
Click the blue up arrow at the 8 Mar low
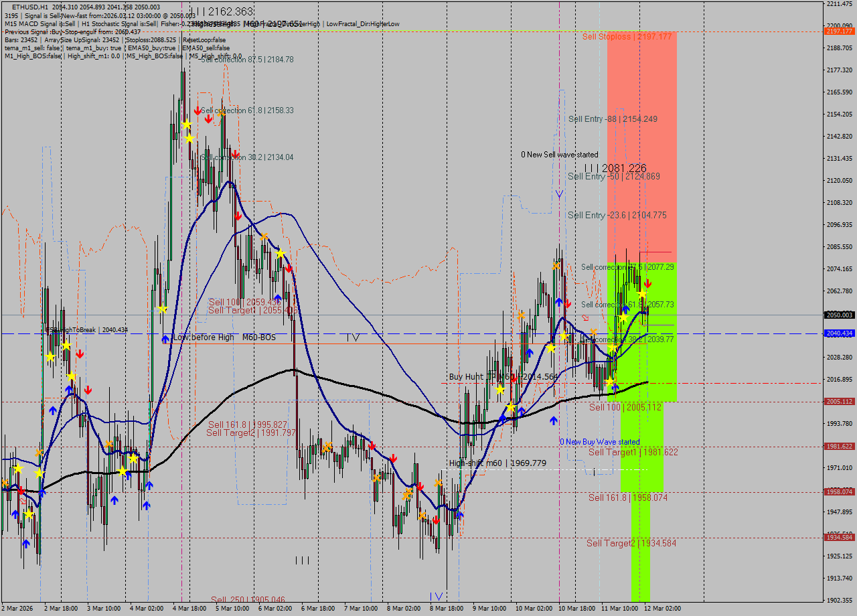[461, 514]
